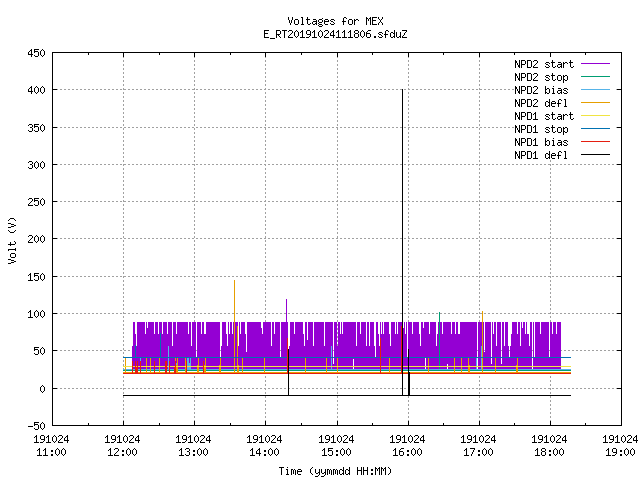The width and height of the screenshot is (640, 480).
Task: Click the black NPD1 defl legend line
Action: (x=596, y=155)
